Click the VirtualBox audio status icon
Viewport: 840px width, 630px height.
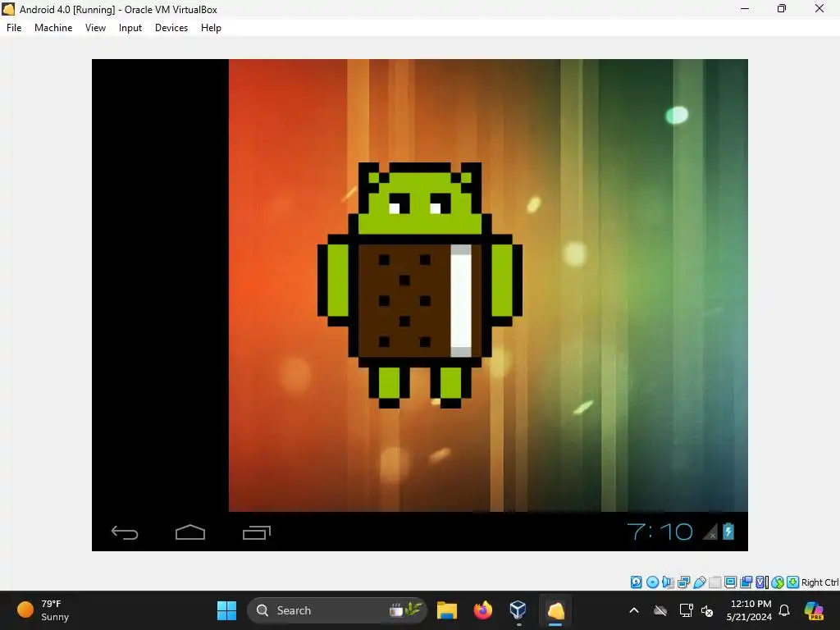668,582
